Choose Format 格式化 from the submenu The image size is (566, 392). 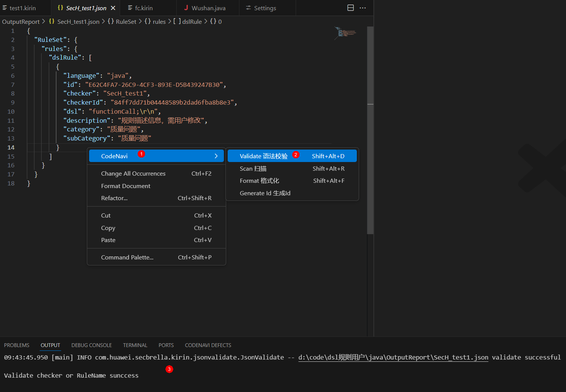click(292, 181)
